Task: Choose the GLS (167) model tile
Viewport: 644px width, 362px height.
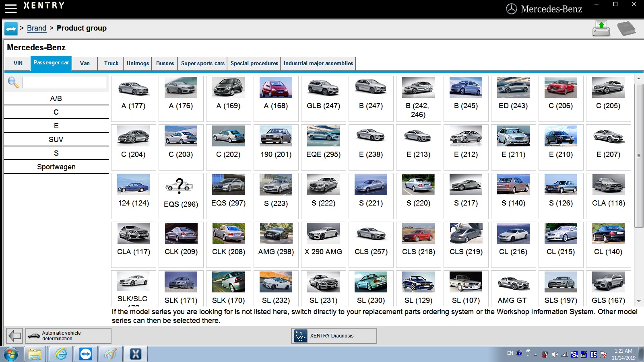Action: coord(608,288)
